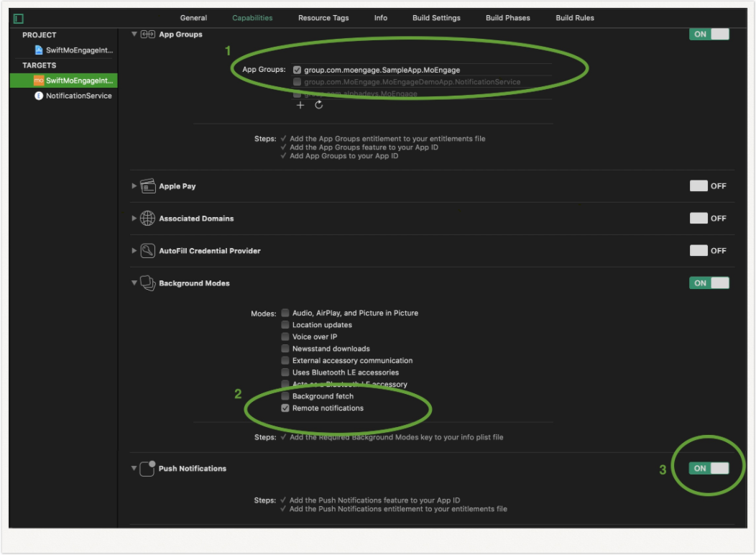Turn off the Push Notifications switch
Screen dimensions: 756x555
pyautogui.click(x=709, y=469)
